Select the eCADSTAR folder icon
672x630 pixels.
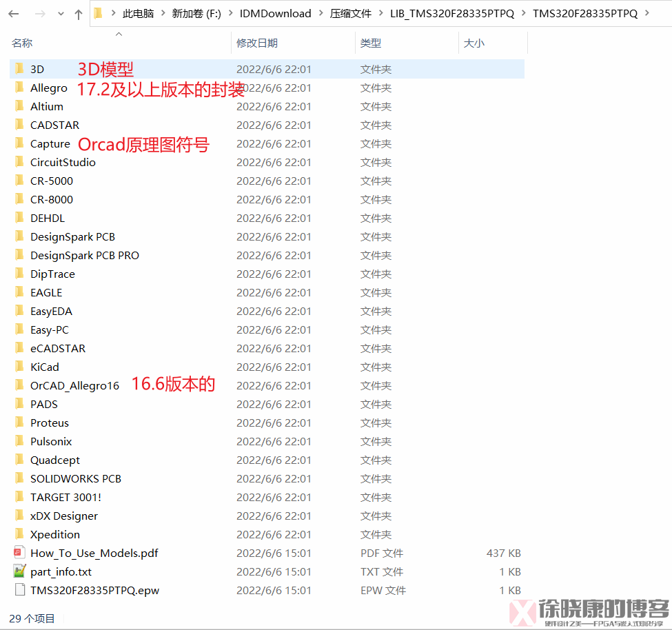(x=19, y=348)
